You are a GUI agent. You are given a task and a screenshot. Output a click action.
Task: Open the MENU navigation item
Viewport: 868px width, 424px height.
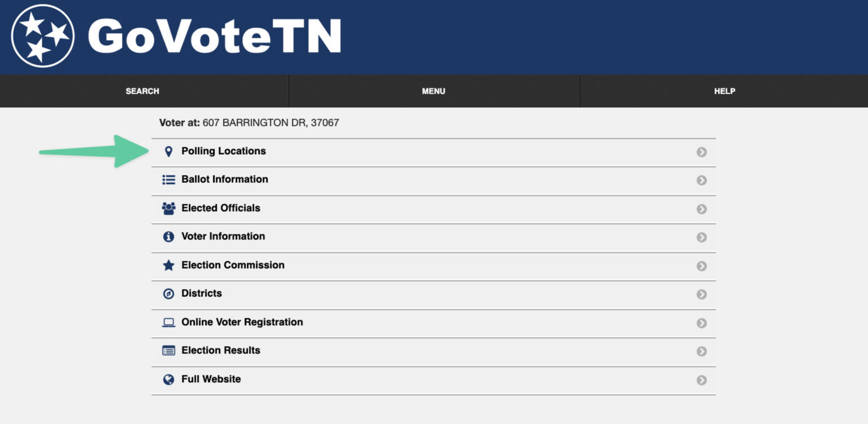[x=433, y=91]
